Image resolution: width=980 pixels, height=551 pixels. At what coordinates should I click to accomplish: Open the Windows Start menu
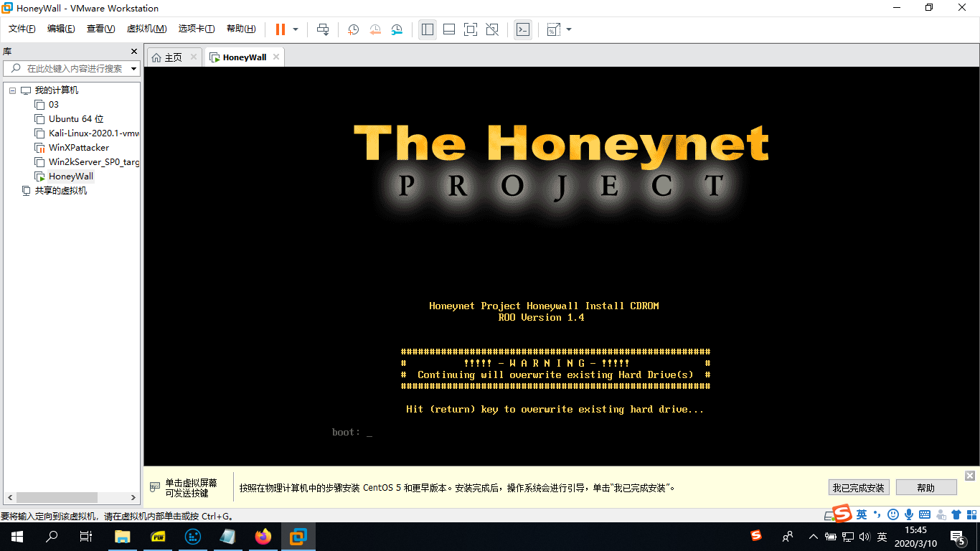pyautogui.click(x=17, y=537)
